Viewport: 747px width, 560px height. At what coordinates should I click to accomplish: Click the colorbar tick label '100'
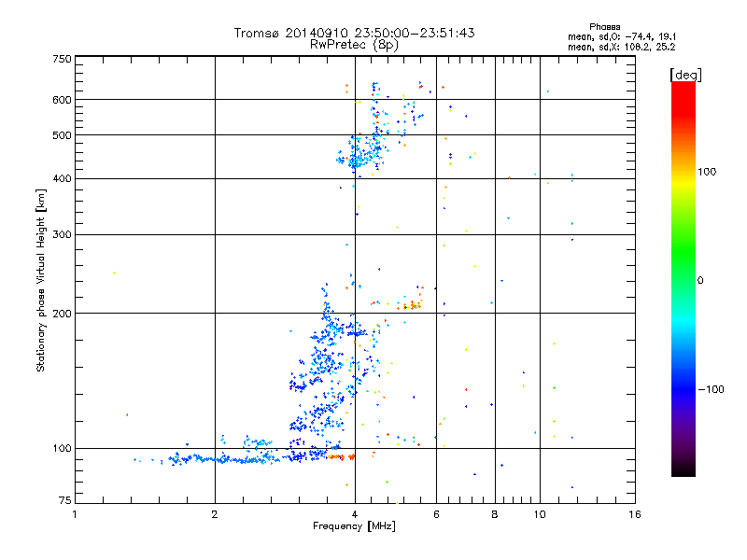tap(707, 172)
